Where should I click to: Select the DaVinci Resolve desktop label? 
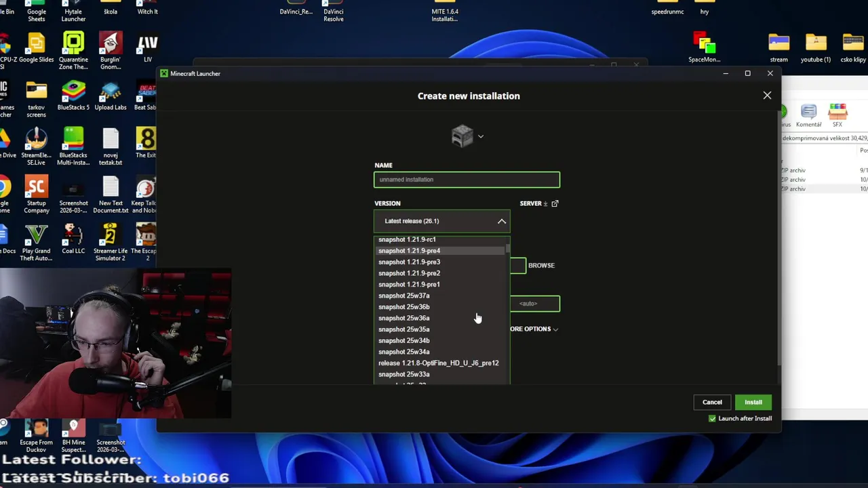tap(333, 15)
